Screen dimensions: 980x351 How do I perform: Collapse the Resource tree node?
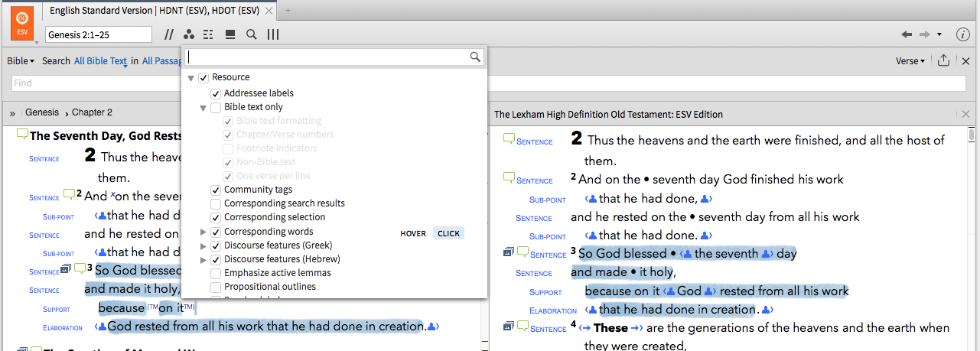pos(190,78)
